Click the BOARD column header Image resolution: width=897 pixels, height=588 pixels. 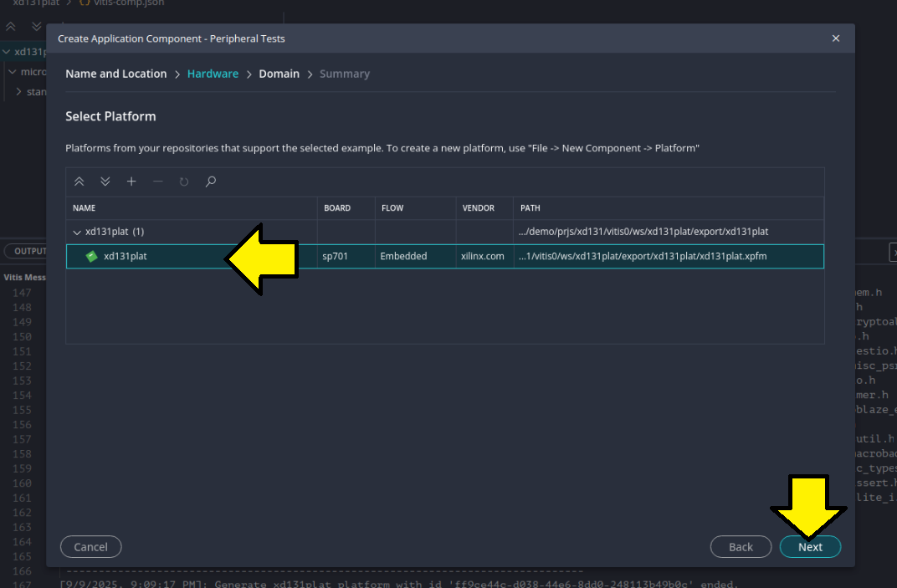click(x=337, y=208)
